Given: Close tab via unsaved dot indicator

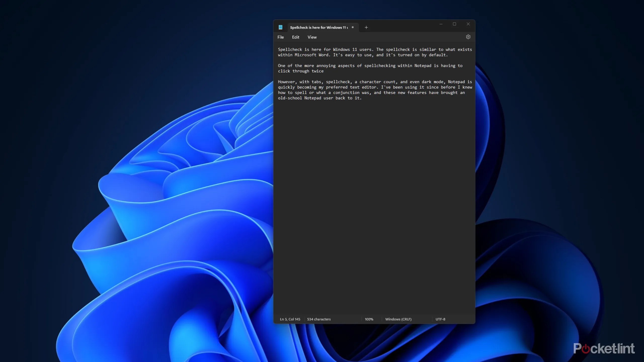Looking at the screenshot, I should (x=353, y=27).
